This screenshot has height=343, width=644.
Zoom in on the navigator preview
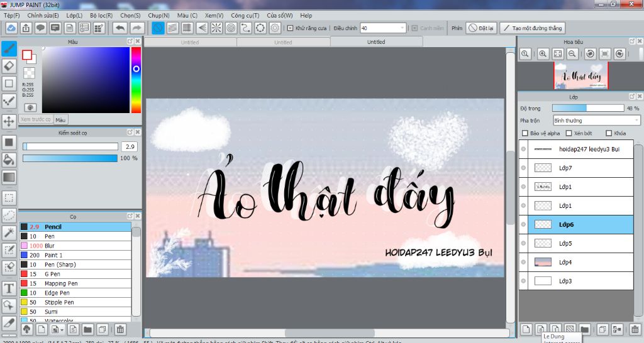pyautogui.click(x=543, y=54)
